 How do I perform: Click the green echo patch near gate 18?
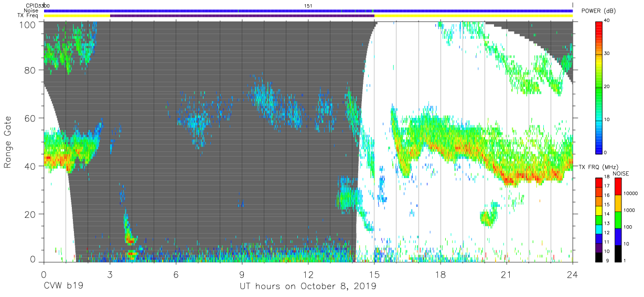click(x=488, y=217)
